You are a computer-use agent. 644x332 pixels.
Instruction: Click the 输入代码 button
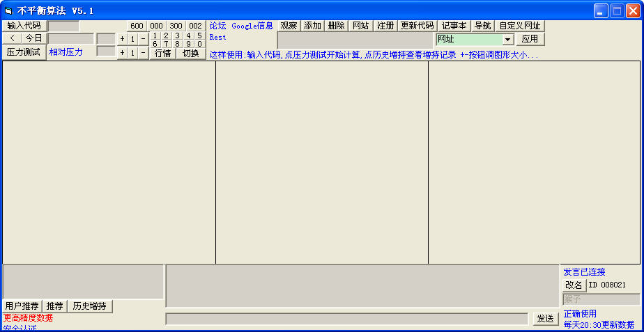pos(24,26)
